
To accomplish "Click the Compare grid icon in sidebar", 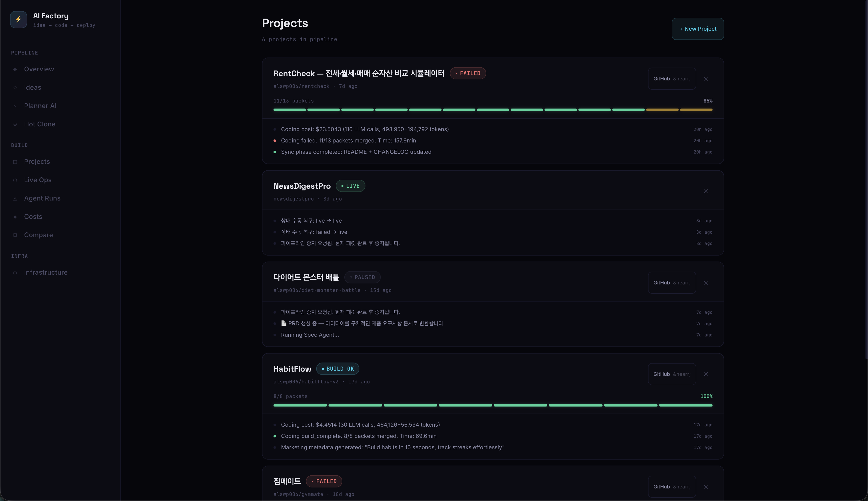I will click(x=15, y=235).
